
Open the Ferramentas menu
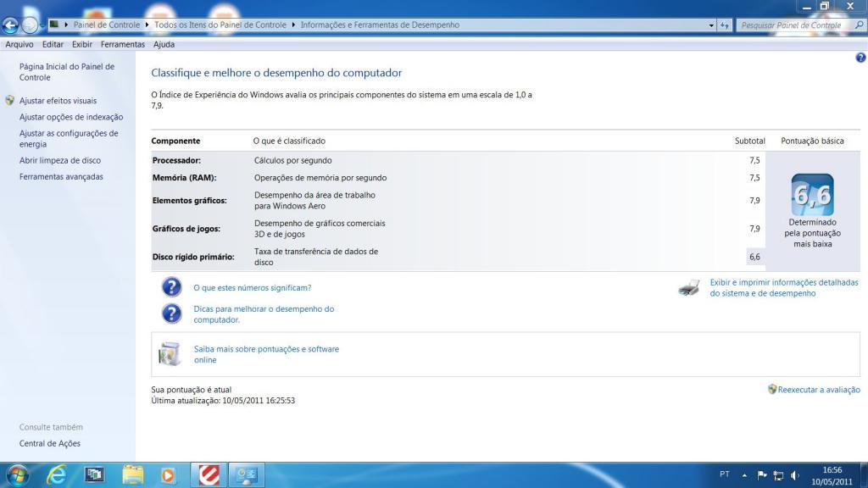[x=122, y=44]
